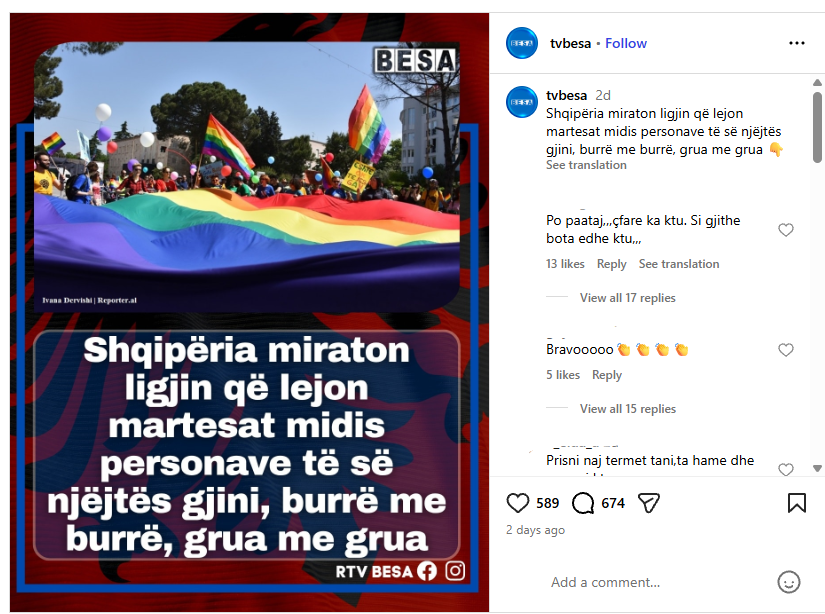Screen dimensions: 825x614
Task: Open comments via the speech bubble icon
Action: pyautogui.click(x=583, y=503)
